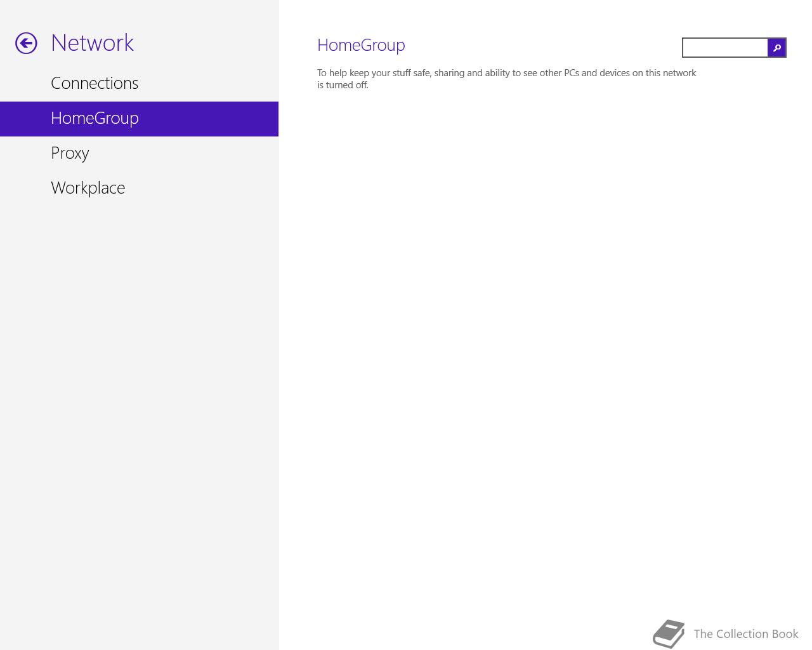Go to the Workplace section
The height and width of the screenshot is (650, 812).
139,189
